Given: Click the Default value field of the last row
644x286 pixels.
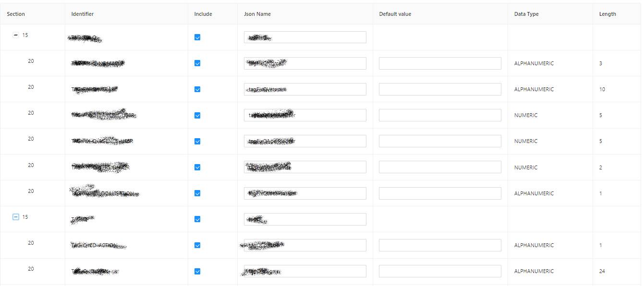Looking at the screenshot, I should (439, 271).
